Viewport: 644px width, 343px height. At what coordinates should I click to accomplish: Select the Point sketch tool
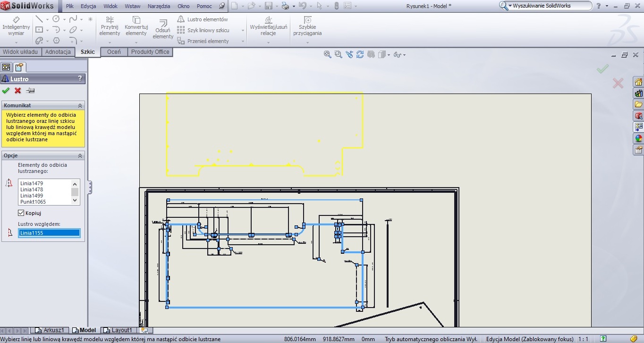(90, 19)
